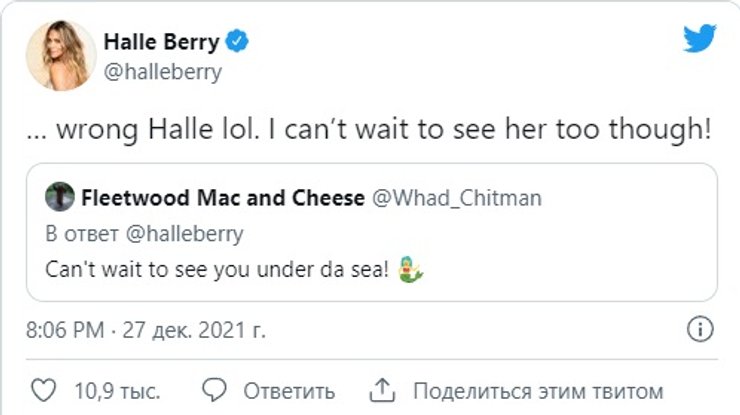The image size is (740, 415).
Task: Click the share arrow icon
Action: (383, 389)
